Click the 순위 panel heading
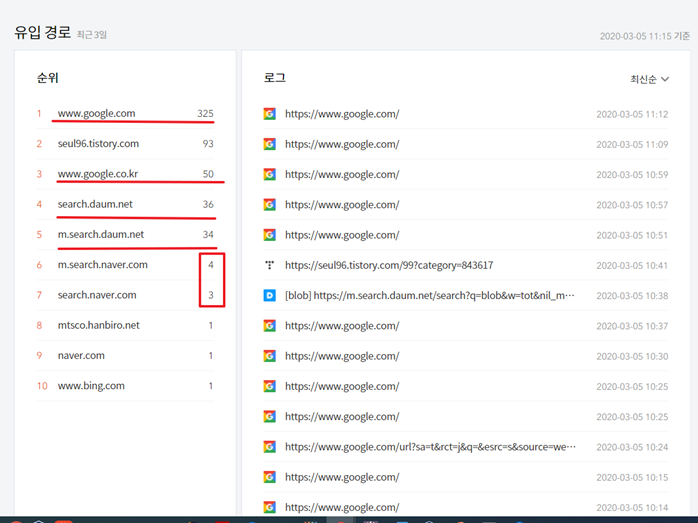 (x=48, y=78)
